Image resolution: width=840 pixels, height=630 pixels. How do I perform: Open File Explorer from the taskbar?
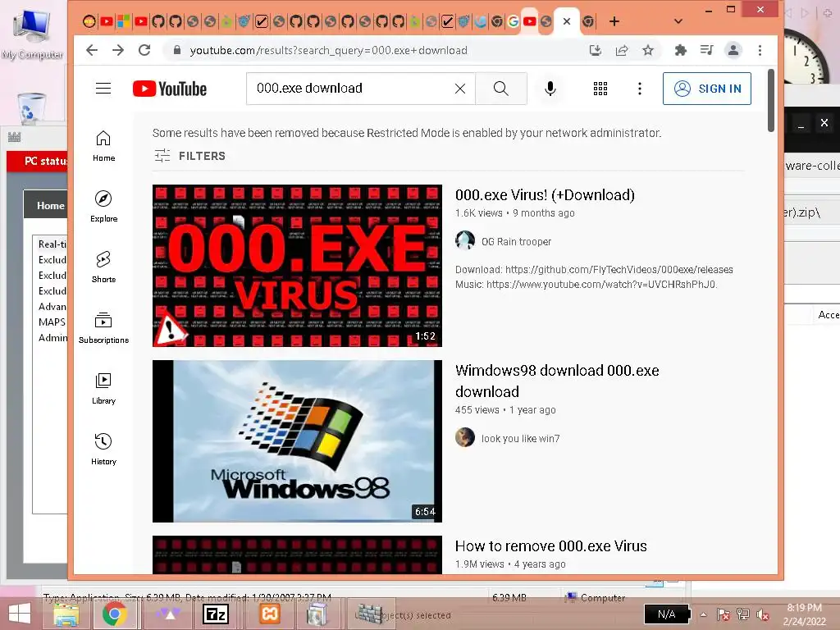pyautogui.click(x=66, y=614)
